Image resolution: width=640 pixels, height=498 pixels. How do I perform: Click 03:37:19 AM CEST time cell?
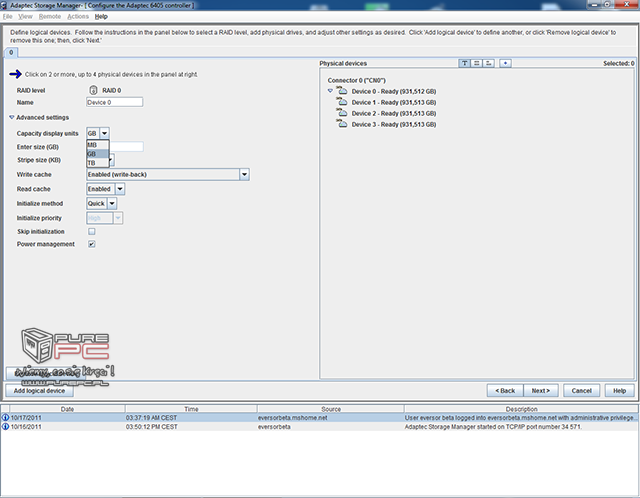(151, 418)
